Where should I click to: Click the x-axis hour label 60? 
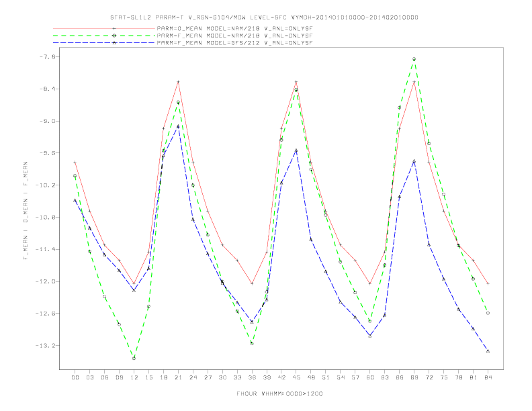coord(370,377)
